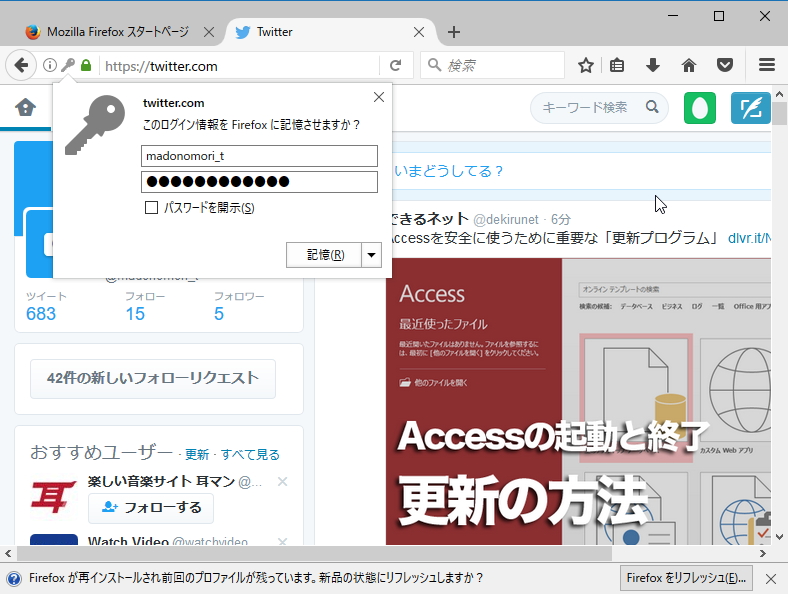This screenshot has height=594, width=788.
Task: Go to the Firefox home page icon
Action: tap(689, 65)
